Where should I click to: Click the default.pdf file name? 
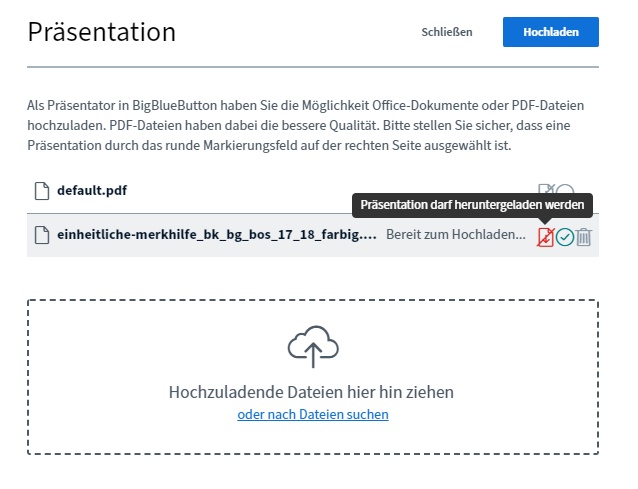pyautogui.click(x=92, y=190)
